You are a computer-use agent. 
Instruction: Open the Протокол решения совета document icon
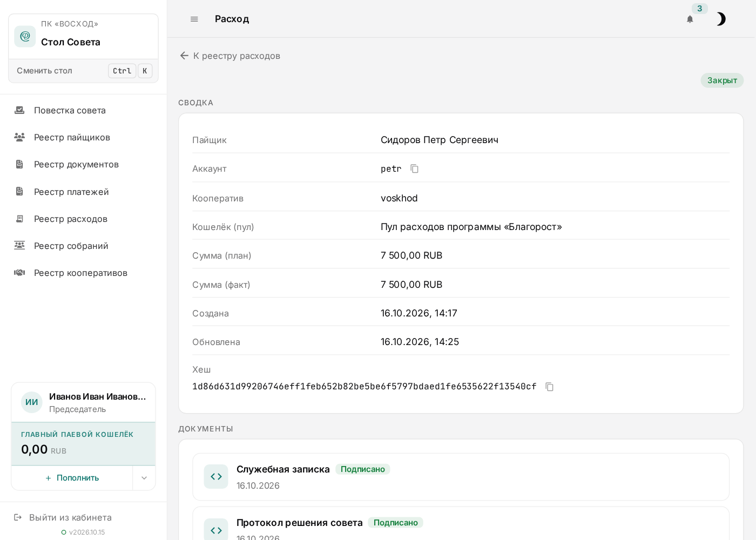pyautogui.click(x=216, y=530)
